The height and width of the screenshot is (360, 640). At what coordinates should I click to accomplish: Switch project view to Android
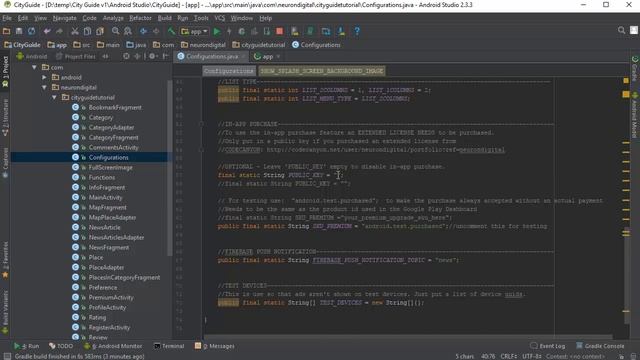click(32, 56)
